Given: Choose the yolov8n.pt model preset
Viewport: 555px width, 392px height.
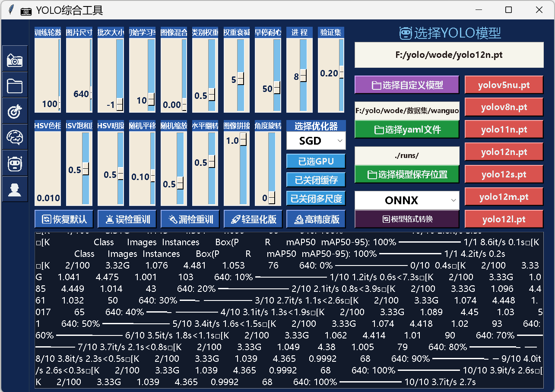Looking at the screenshot, I should [x=504, y=107].
